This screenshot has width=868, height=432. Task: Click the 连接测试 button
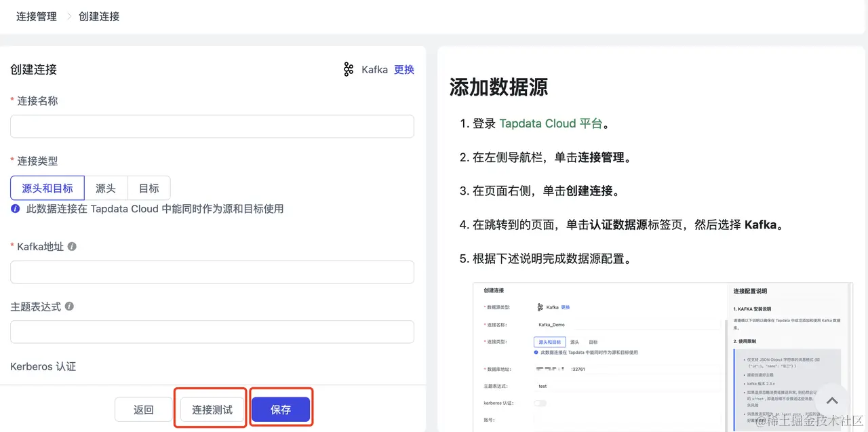tap(212, 410)
